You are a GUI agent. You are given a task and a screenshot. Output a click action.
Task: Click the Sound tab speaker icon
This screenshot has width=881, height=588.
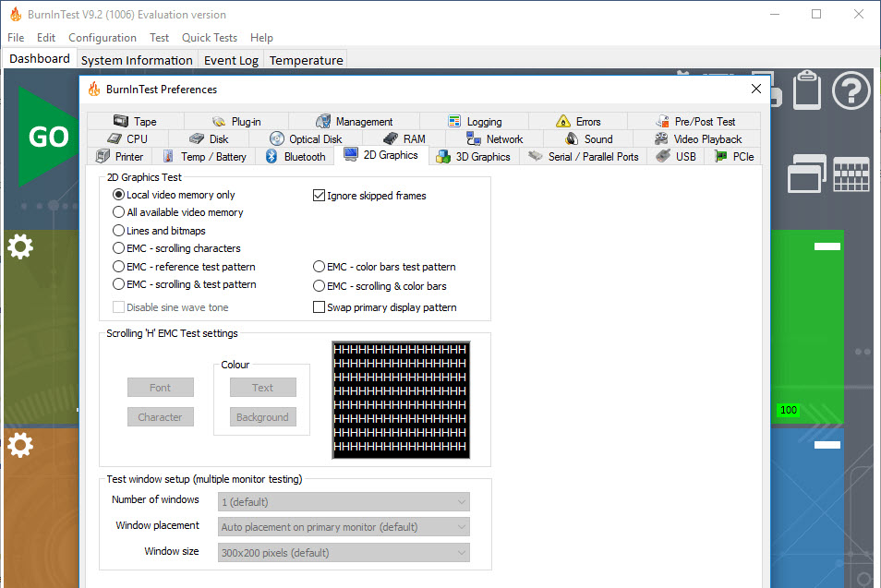click(x=572, y=138)
